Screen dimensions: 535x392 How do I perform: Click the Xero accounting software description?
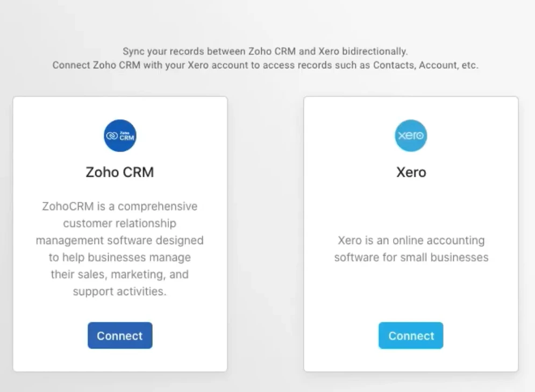(411, 248)
